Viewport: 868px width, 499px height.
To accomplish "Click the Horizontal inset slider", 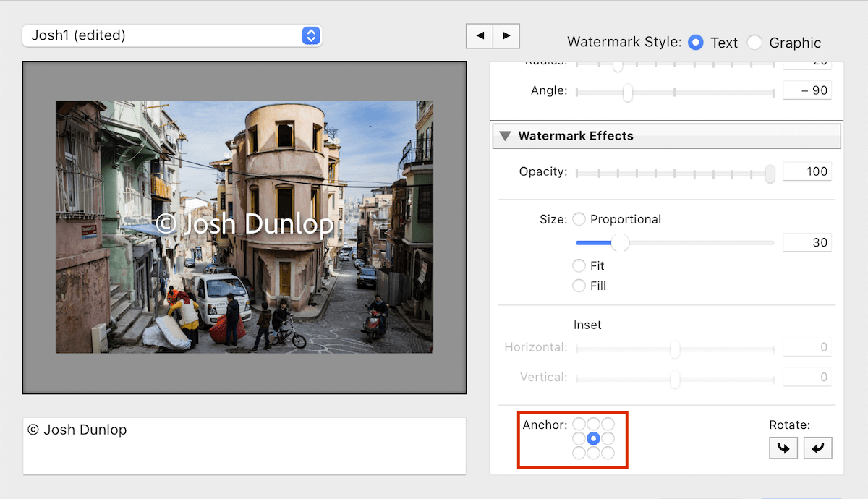I will [674, 349].
